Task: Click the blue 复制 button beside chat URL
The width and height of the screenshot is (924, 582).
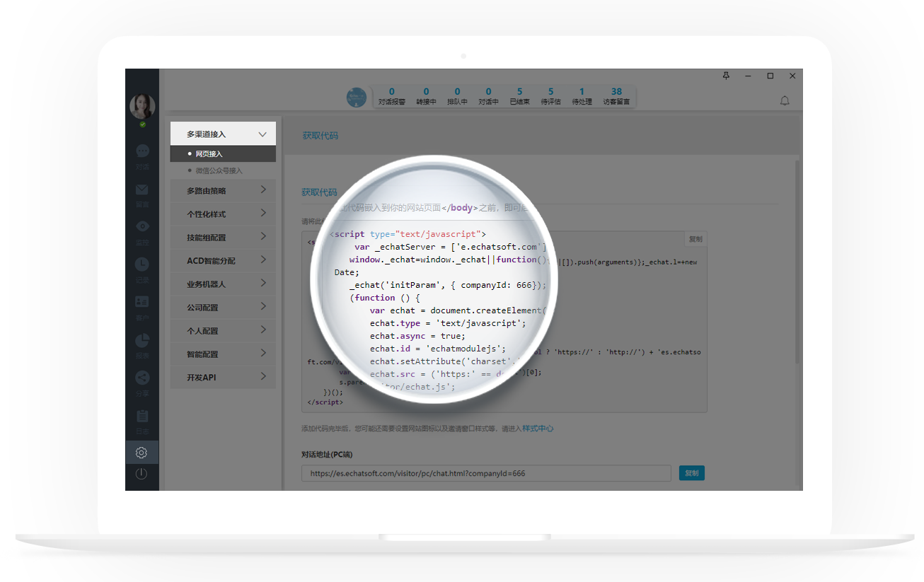Action: (691, 473)
